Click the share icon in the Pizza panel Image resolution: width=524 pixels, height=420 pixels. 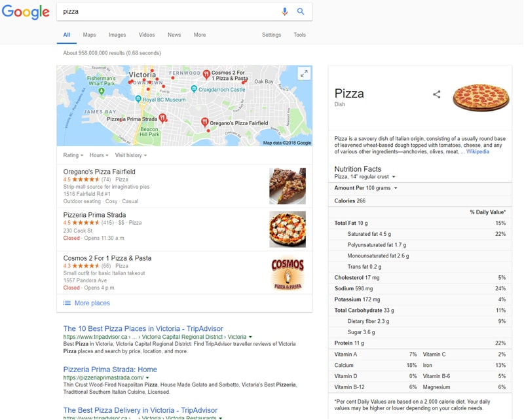[438, 94]
